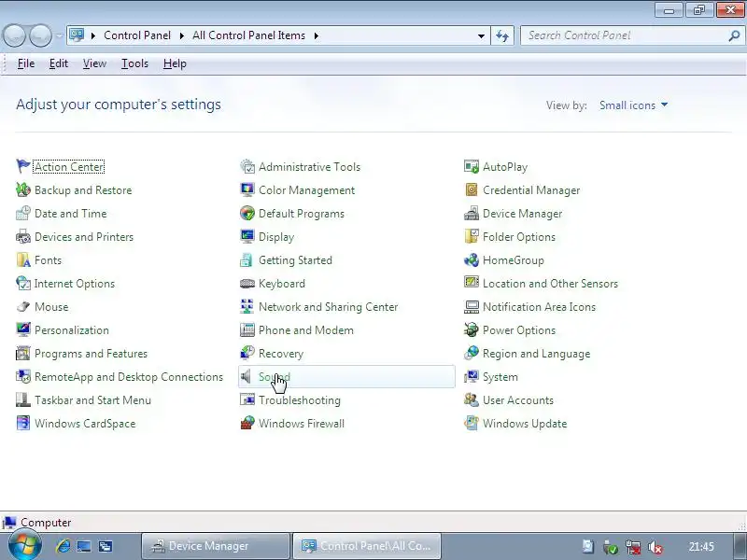
Task: Expand arrow after Control Panel breadcrumb
Action: 181,35
